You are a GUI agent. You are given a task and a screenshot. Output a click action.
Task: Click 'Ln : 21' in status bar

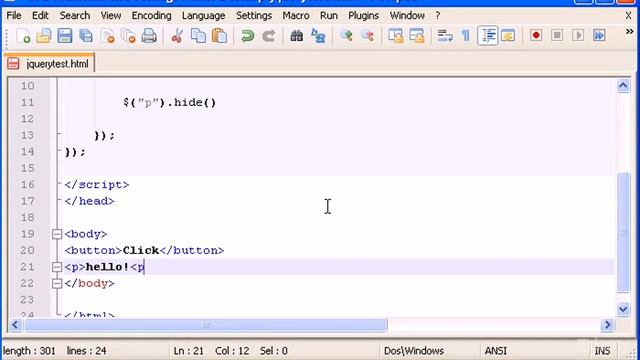tap(189, 351)
